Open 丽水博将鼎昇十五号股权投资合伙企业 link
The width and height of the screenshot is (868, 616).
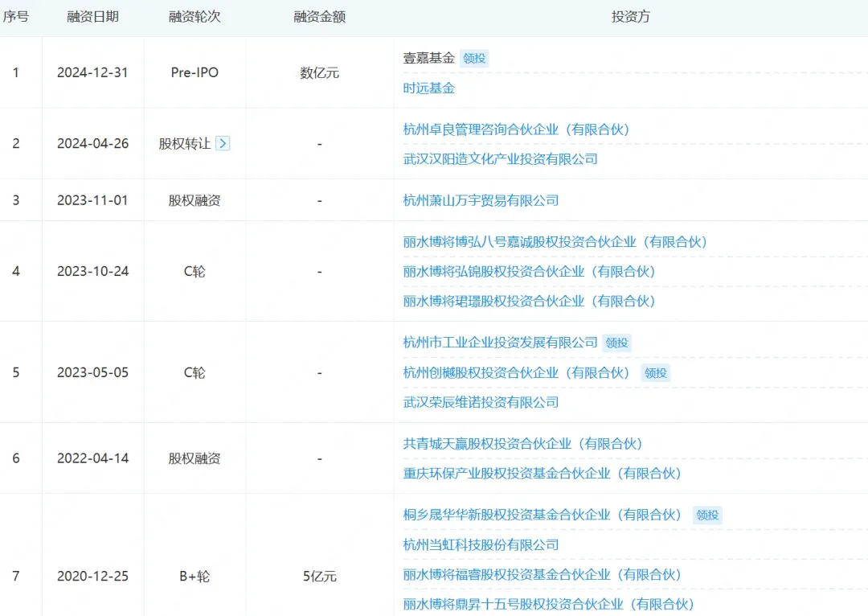click(x=549, y=605)
